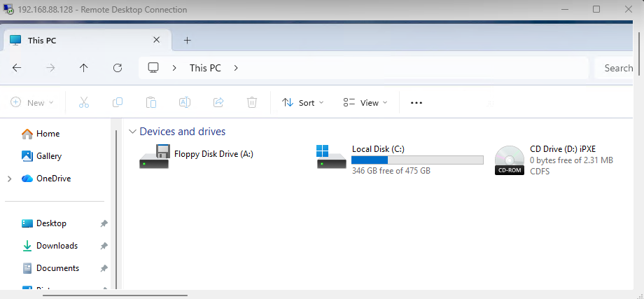Add a new tab with plus button
This screenshot has height=299, width=644.
point(187,41)
